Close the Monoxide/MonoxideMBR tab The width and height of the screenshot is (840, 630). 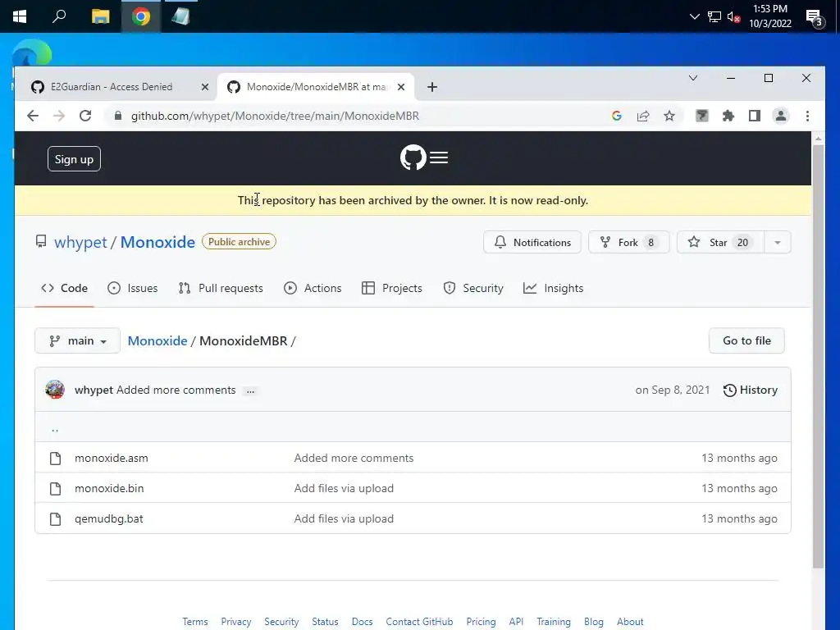coord(400,87)
